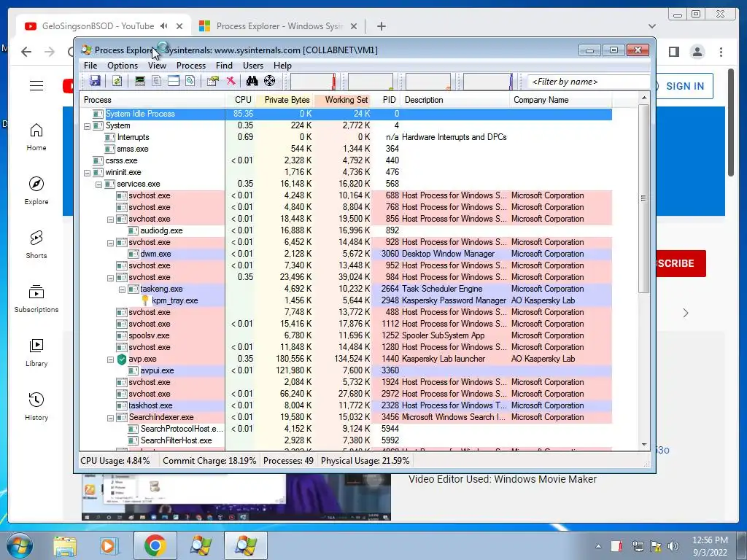747x560 pixels.
Task: Click the YouTube SIGN IN button
Action: click(x=684, y=86)
